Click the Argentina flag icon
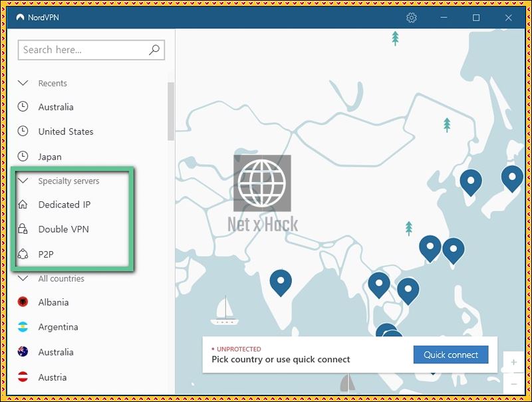This screenshot has height=402, width=532. pyautogui.click(x=23, y=327)
